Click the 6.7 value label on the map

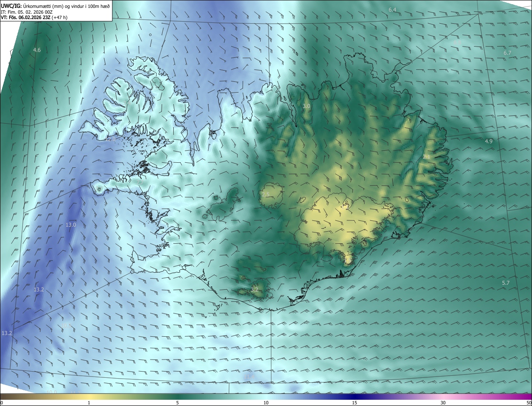[507, 53]
